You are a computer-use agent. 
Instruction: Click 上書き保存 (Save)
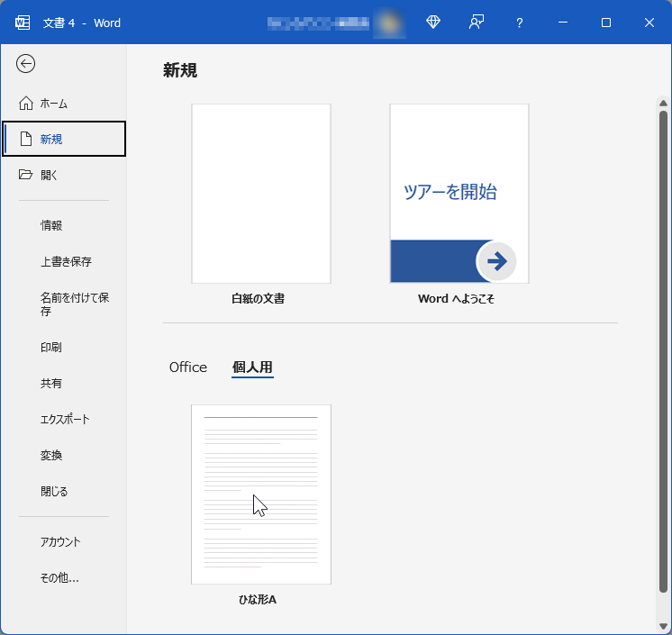coord(64,261)
